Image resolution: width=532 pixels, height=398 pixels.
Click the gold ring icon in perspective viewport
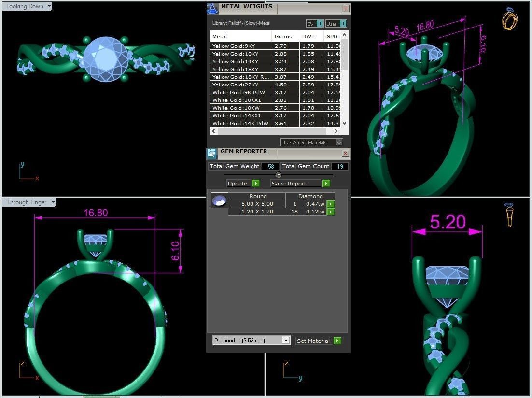tap(510, 19)
